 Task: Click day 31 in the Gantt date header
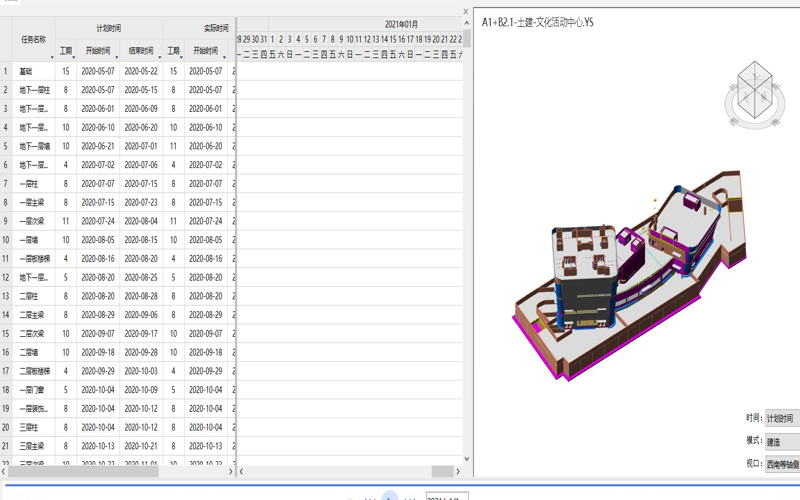[x=264, y=39]
